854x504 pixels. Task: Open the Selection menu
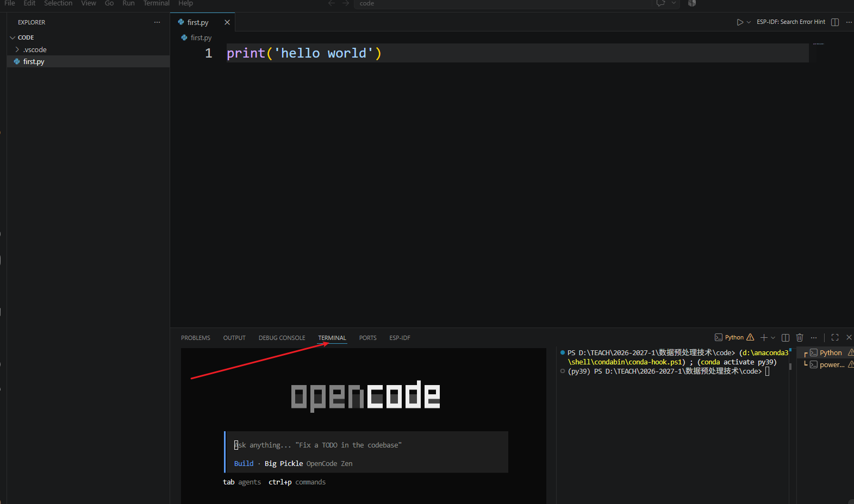click(58, 3)
